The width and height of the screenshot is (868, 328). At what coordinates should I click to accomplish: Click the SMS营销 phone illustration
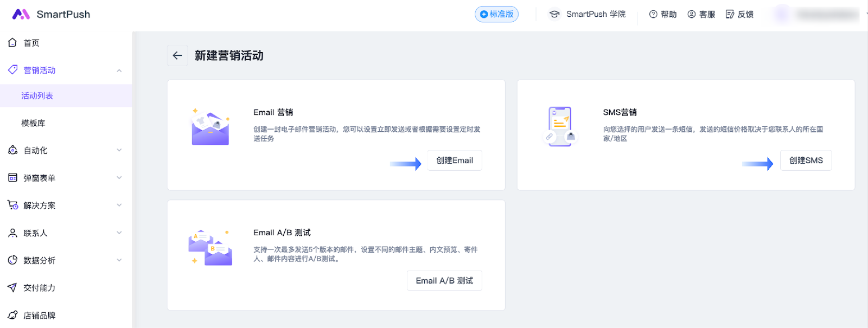(560, 126)
